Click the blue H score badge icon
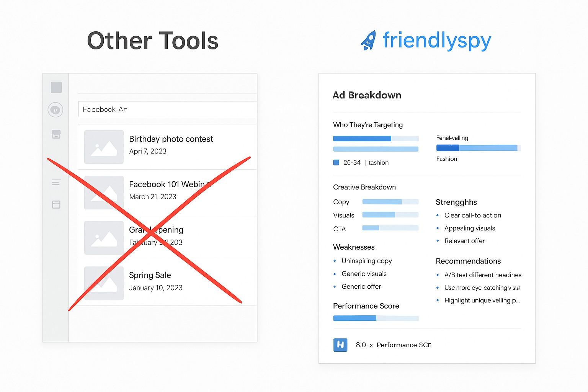This screenshot has height=392, width=588. pyautogui.click(x=340, y=345)
